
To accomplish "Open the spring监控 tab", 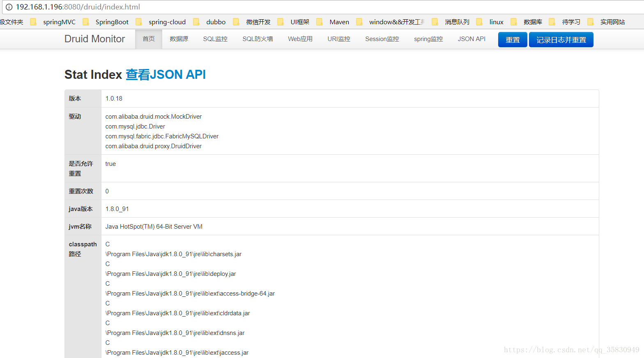I will pos(428,39).
